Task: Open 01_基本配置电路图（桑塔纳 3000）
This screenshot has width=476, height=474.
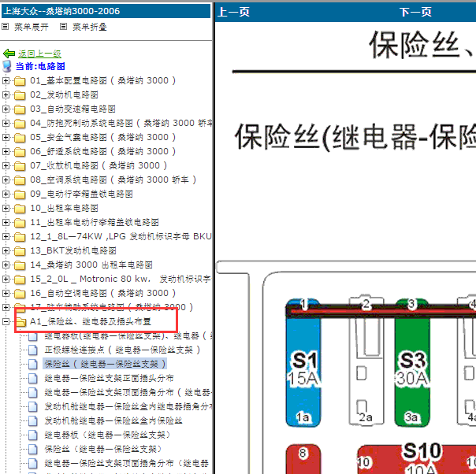Action: pos(103,80)
